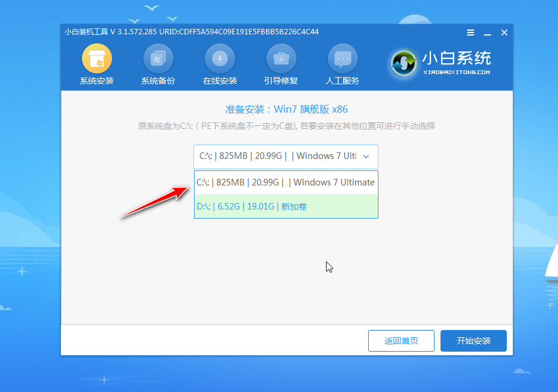Open 在线安装 (Online Install)
Screen dimensions: 558x392
tap(219, 63)
